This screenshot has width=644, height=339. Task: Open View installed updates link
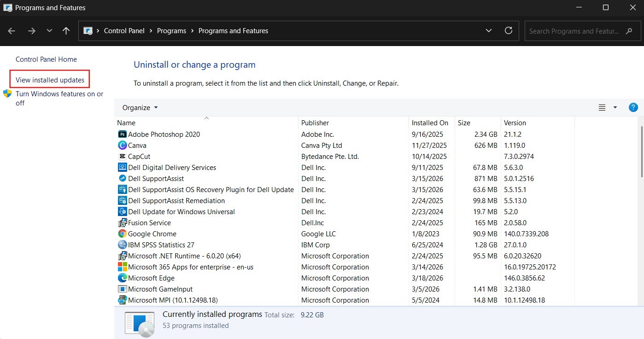click(50, 80)
